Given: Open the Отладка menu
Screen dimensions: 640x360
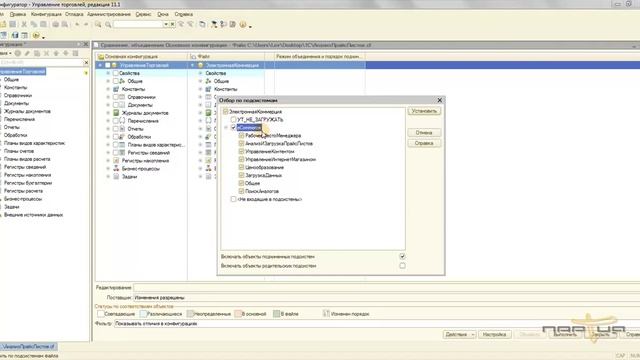Looking at the screenshot, I should pos(74,14).
